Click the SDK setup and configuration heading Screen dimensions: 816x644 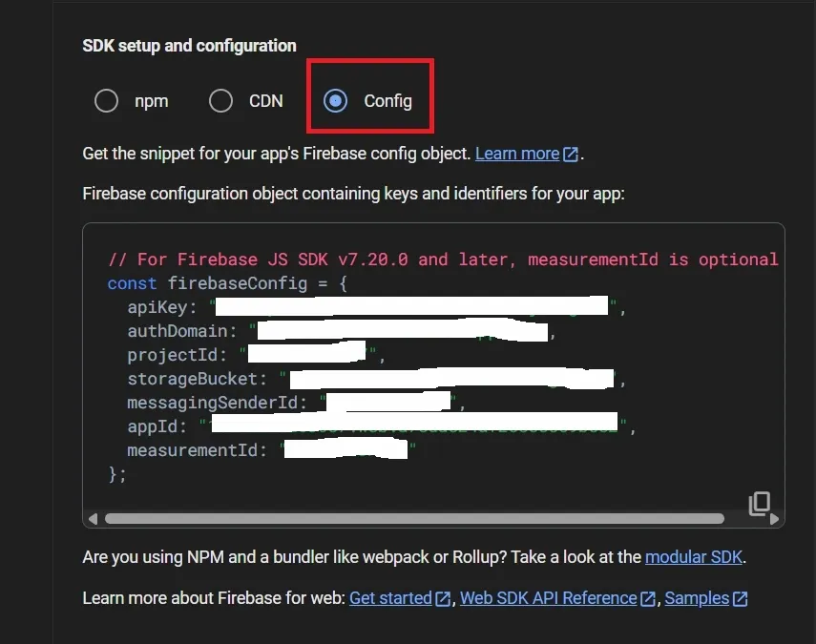click(x=189, y=46)
